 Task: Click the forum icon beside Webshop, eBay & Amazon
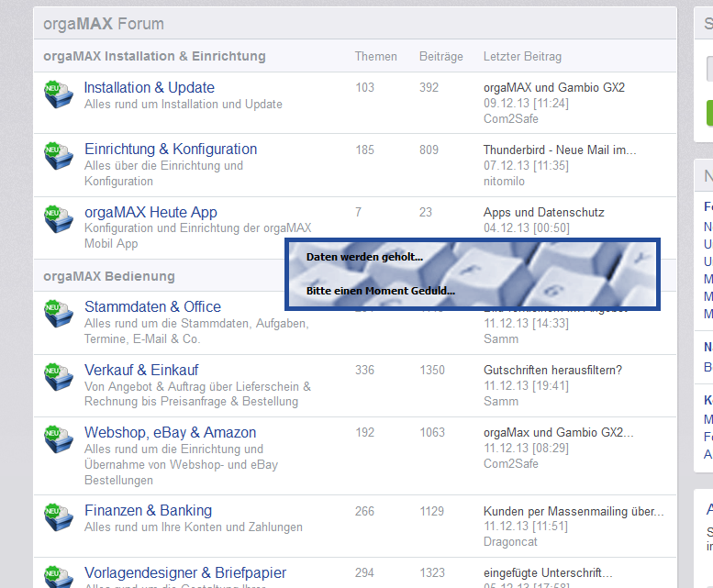click(x=58, y=438)
